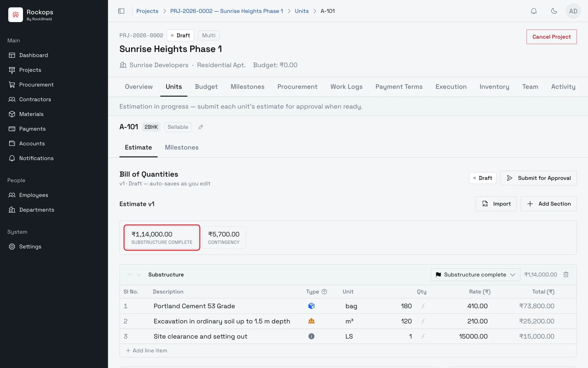Select the Contingency summary card
This screenshot has height=368, width=588.
tap(224, 238)
